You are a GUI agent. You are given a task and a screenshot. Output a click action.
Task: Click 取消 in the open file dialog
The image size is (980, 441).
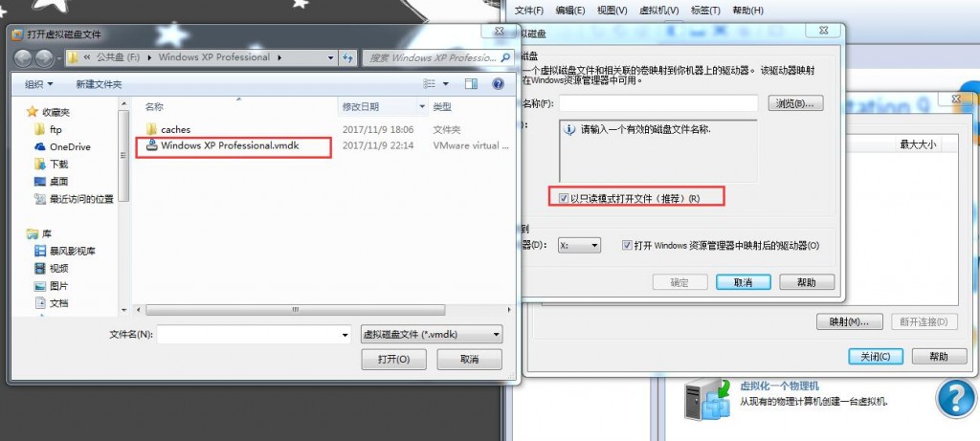469,359
